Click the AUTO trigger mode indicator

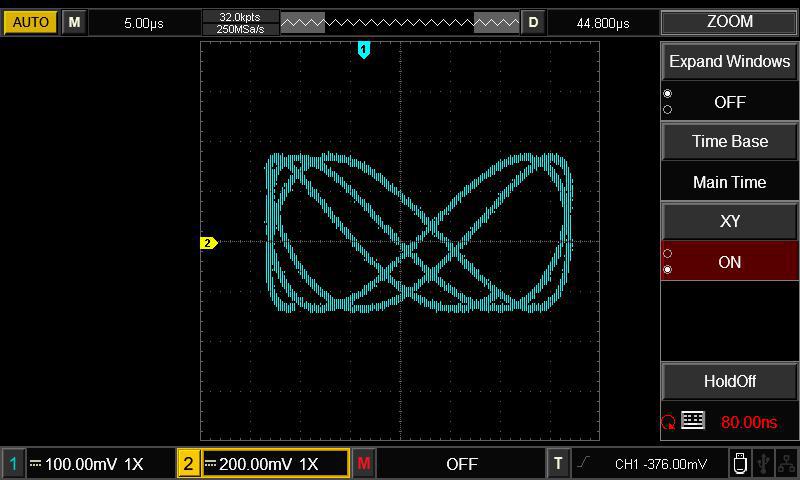click(30, 22)
